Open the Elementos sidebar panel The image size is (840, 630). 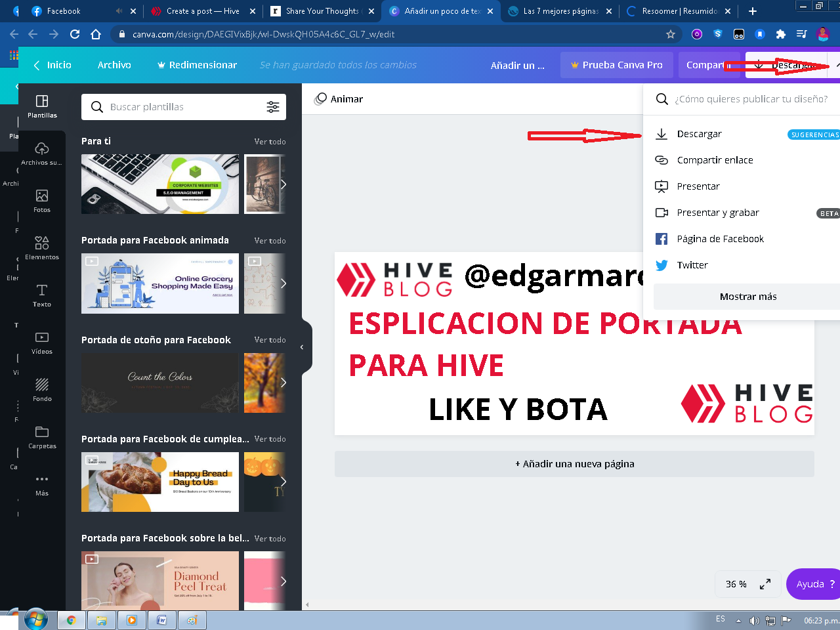(42, 249)
